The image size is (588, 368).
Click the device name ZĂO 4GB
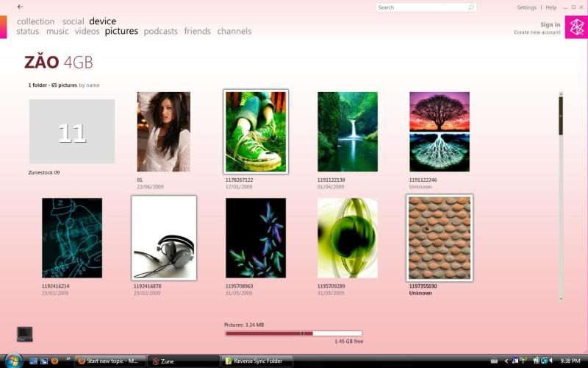pyautogui.click(x=59, y=63)
